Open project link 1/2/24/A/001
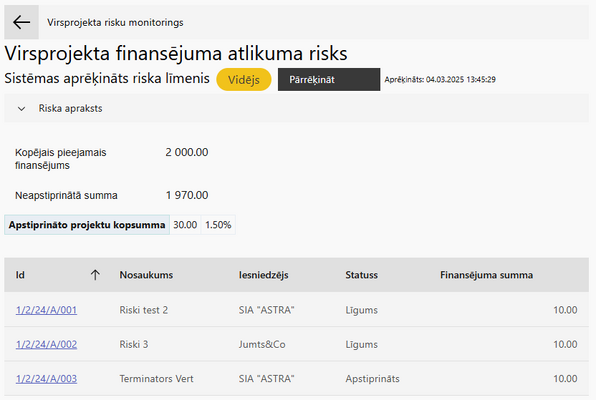 click(46, 310)
